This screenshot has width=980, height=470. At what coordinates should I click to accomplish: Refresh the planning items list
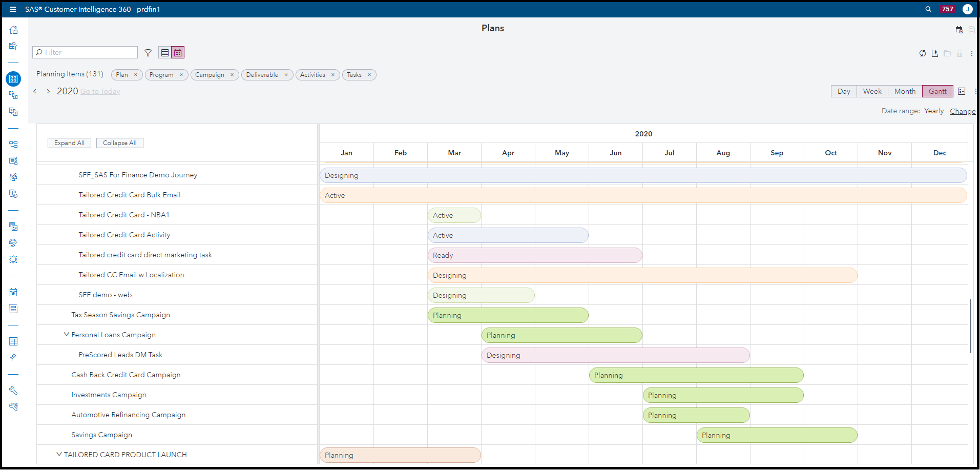pos(922,53)
